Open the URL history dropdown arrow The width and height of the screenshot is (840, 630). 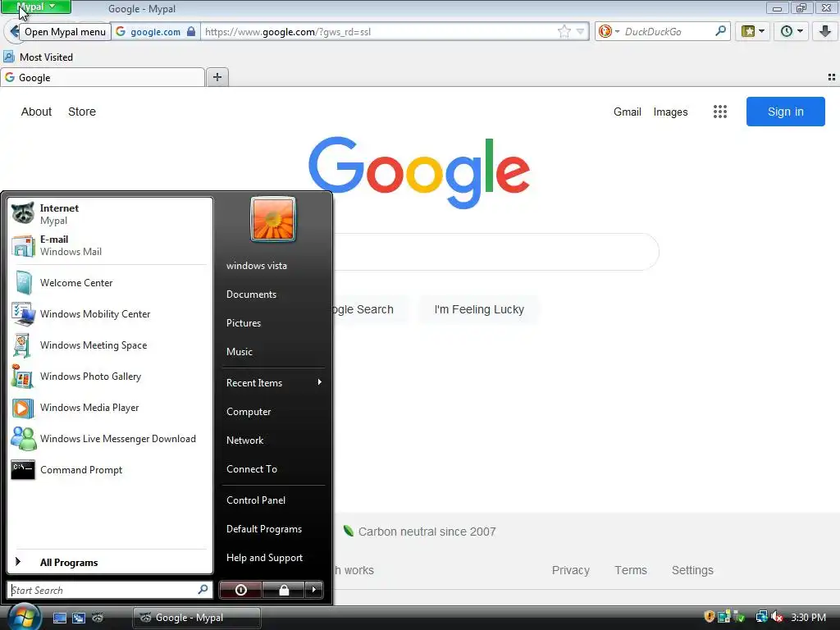580,32
